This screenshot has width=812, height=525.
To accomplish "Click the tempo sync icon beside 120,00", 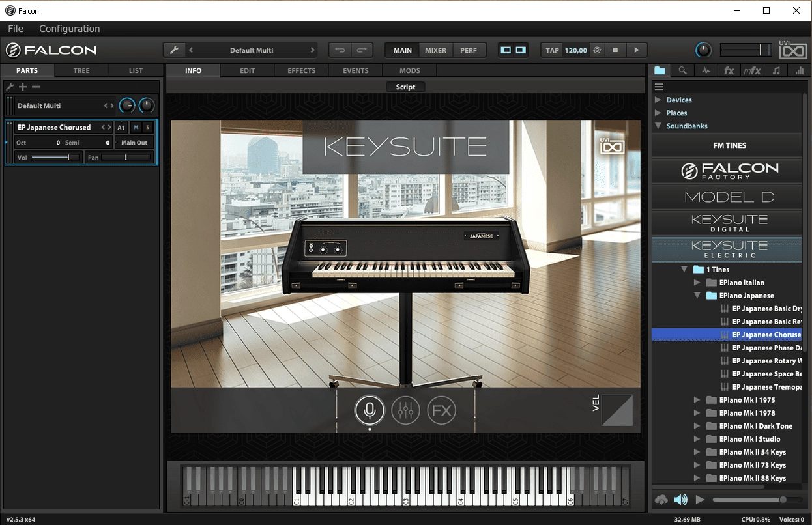I will 596,50.
